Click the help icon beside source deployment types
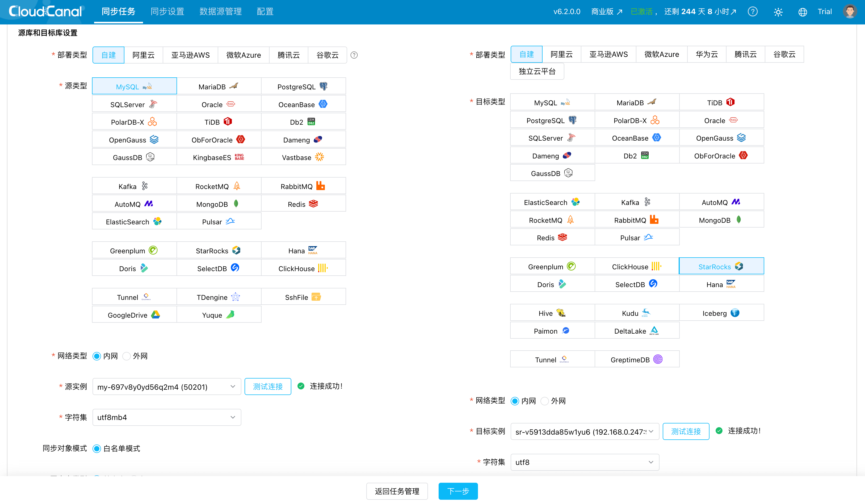865x504 pixels. coord(354,55)
